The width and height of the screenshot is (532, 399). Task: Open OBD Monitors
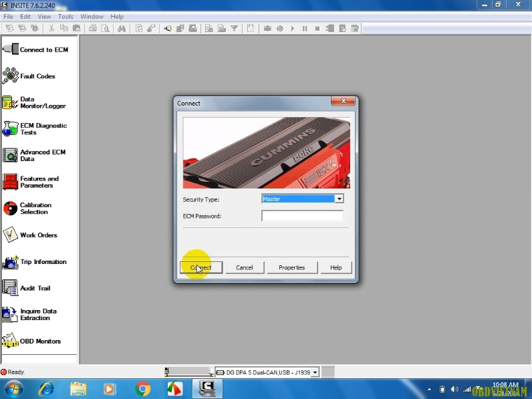click(x=31, y=341)
